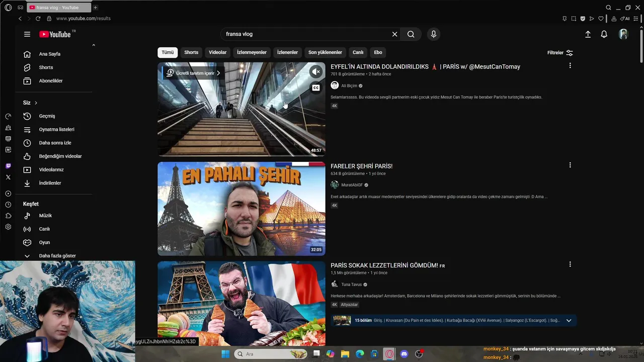Open Twitch in Opera sidebar
This screenshot has height=362, width=644.
(x=8, y=166)
